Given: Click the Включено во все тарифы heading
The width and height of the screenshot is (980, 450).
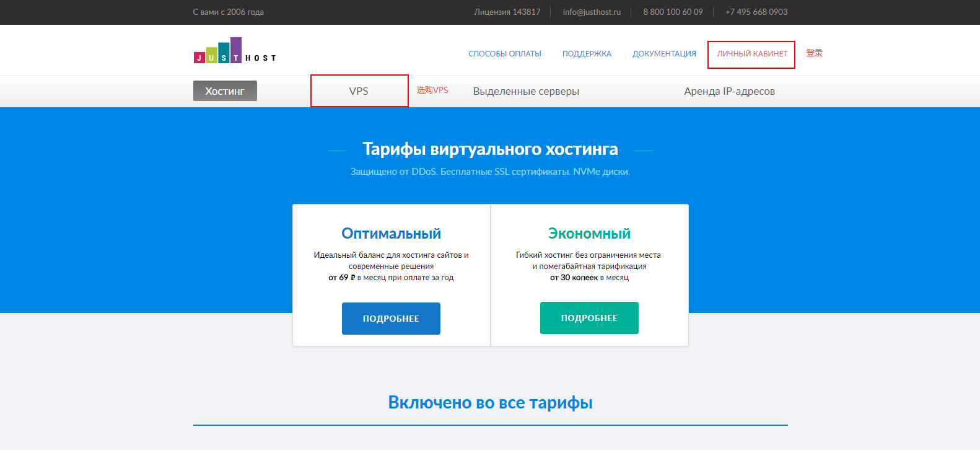Looking at the screenshot, I should [490, 403].
